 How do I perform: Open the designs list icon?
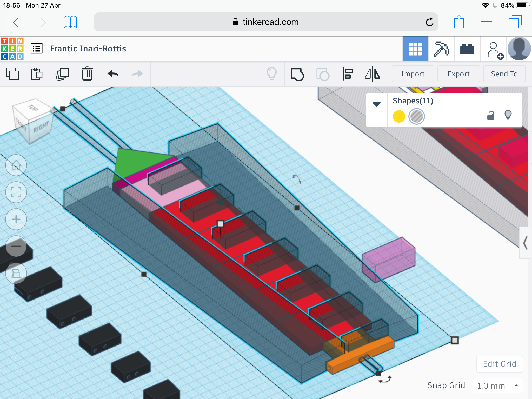(x=37, y=48)
